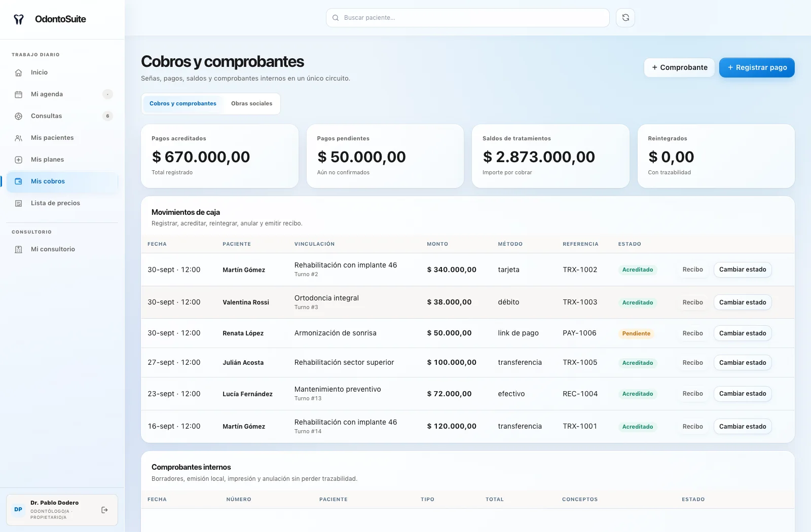
Task: Click Cambiar estado for PAY-1006
Action: pos(743,333)
